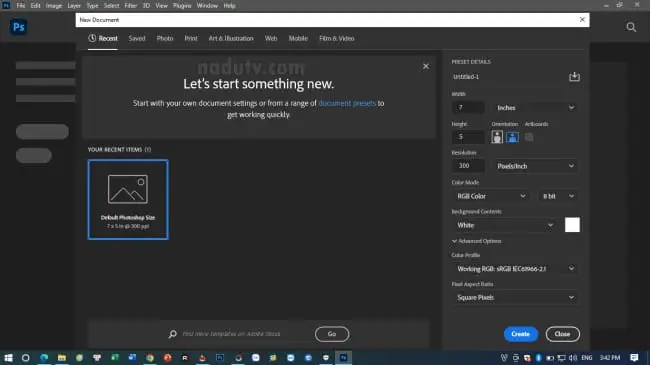Click the 3:42 PM taskbar clock
Viewport: 650px width, 365px height.
tap(610, 358)
